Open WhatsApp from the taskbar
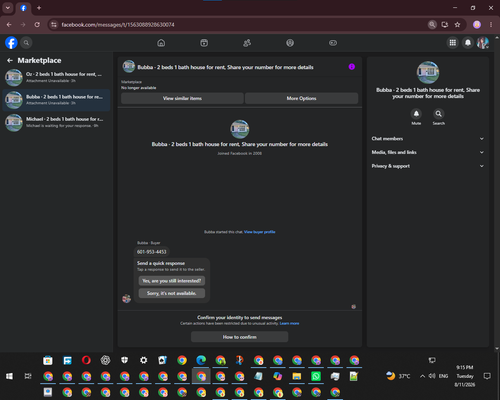The image size is (500, 400). tap(316, 376)
